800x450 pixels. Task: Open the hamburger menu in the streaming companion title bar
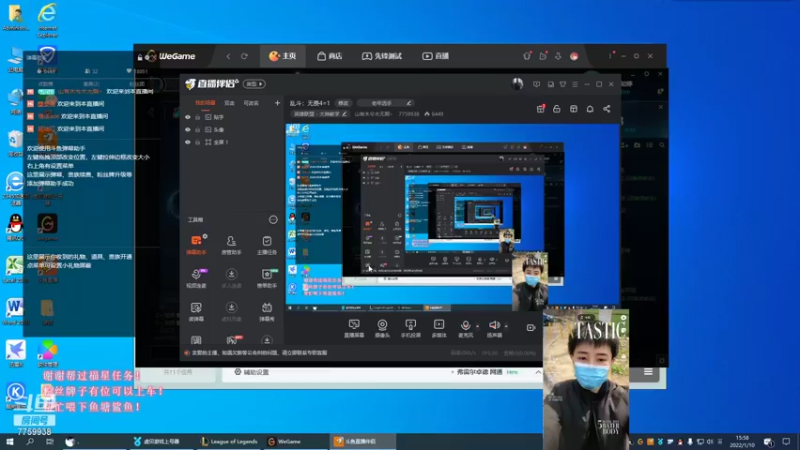tap(575, 84)
